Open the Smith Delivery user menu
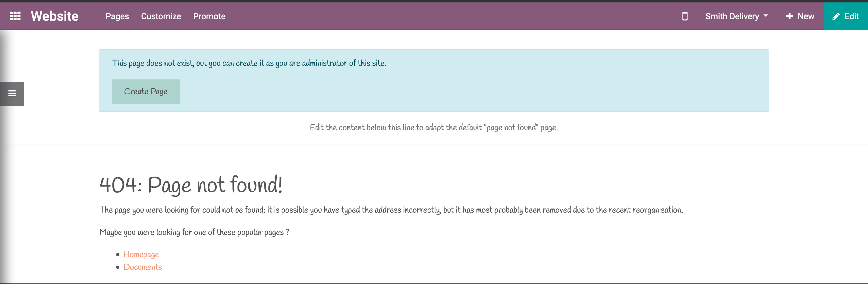 (x=737, y=16)
